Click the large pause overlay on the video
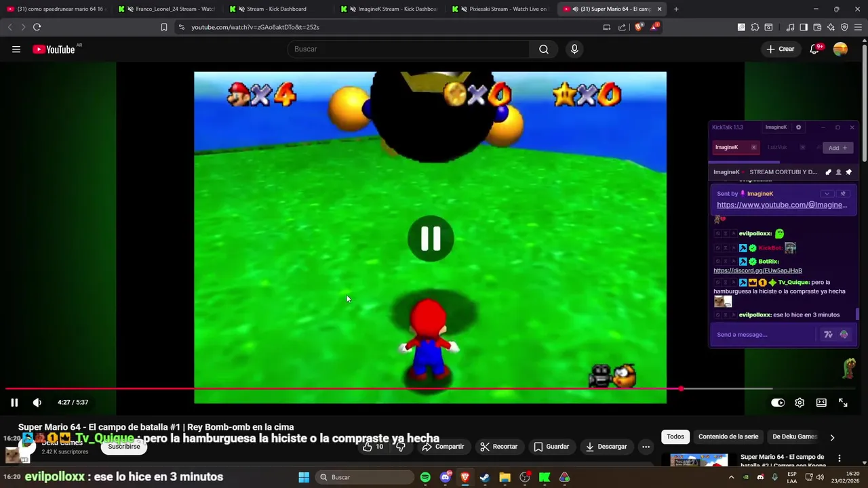 click(431, 239)
